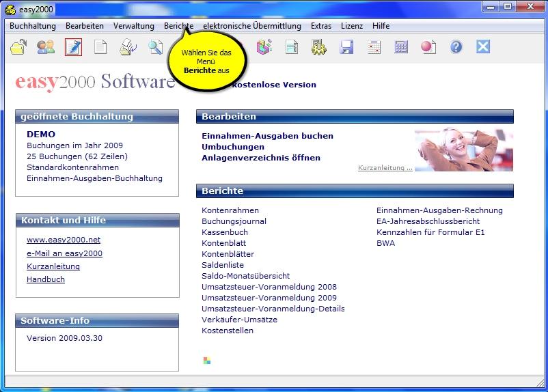
Task: Click the grey Kurzanleitung ... link near photo
Action: point(385,168)
